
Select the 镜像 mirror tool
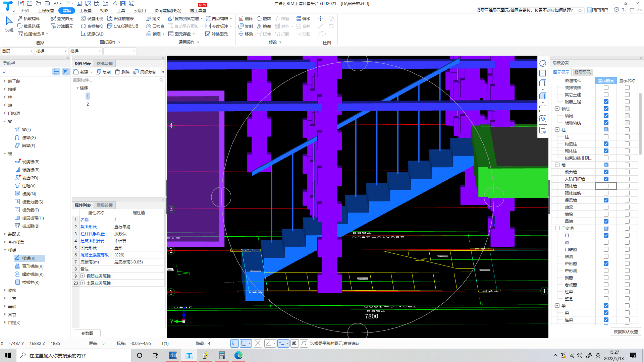click(x=264, y=26)
